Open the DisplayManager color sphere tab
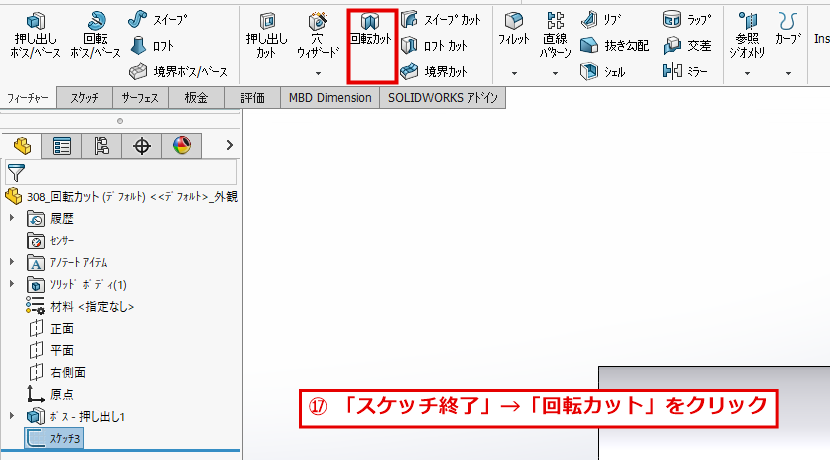 tap(182, 146)
